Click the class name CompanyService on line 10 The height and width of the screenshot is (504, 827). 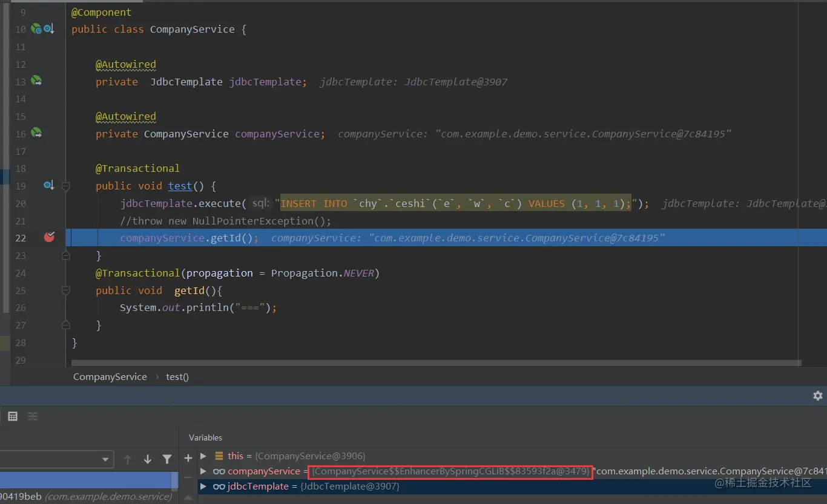[x=192, y=29]
